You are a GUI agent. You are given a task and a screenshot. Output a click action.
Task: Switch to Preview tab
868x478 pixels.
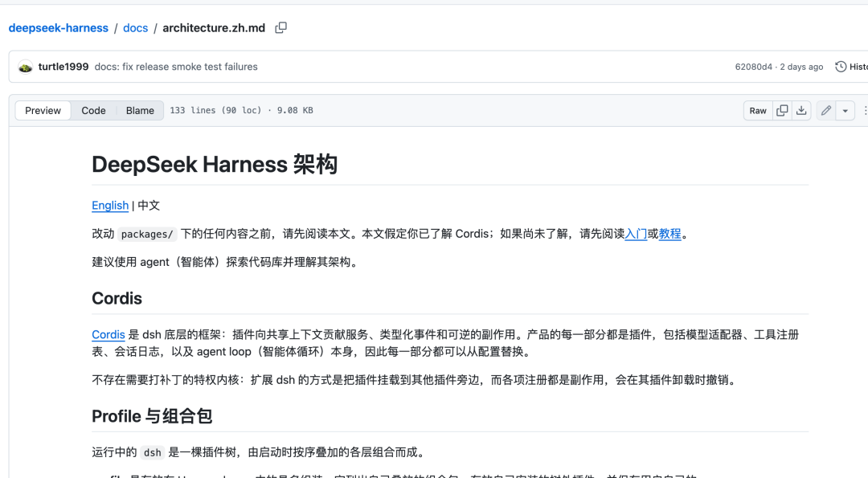point(43,111)
